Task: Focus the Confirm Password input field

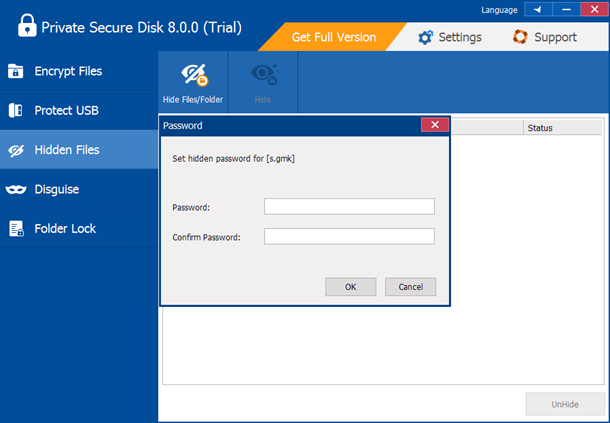Action: [x=349, y=237]
